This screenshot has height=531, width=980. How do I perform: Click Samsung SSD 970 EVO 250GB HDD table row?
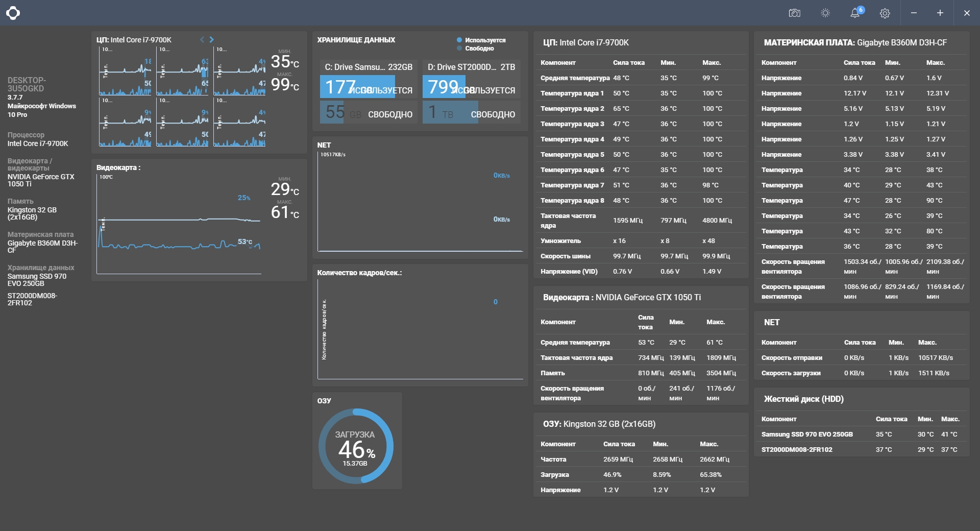click(862, 435)
